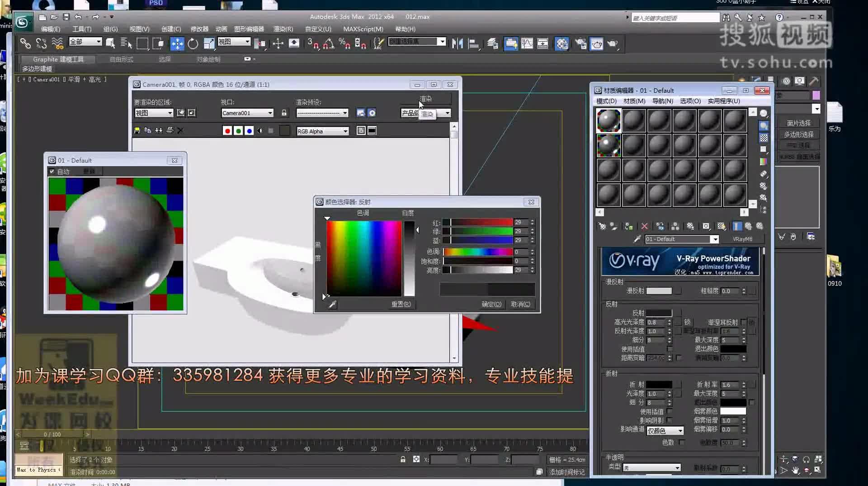Viewport: 868px width, 486px height.
Task: Assign material to selection in Material Editor
Action: pos(628,226)
